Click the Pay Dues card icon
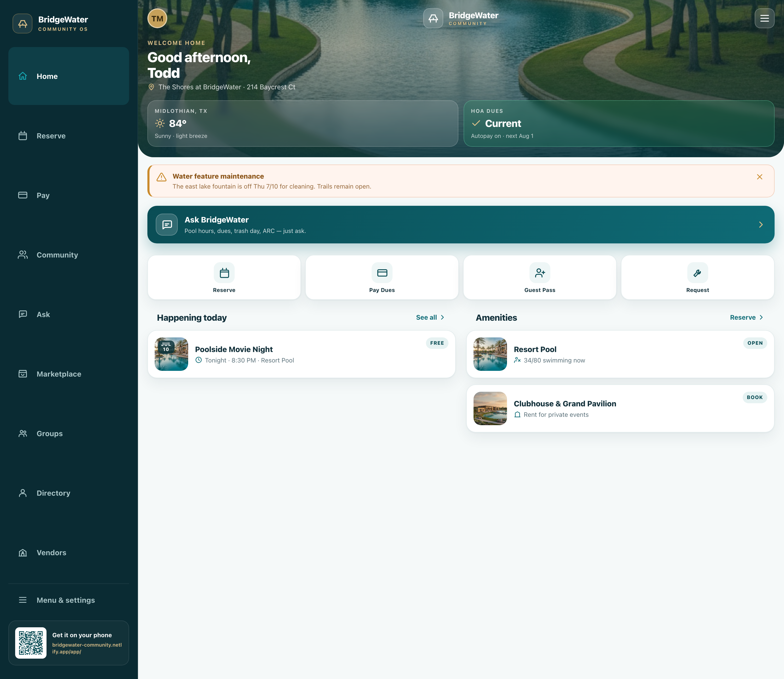This screenshot has width=784, height=679. coord(382,273)
